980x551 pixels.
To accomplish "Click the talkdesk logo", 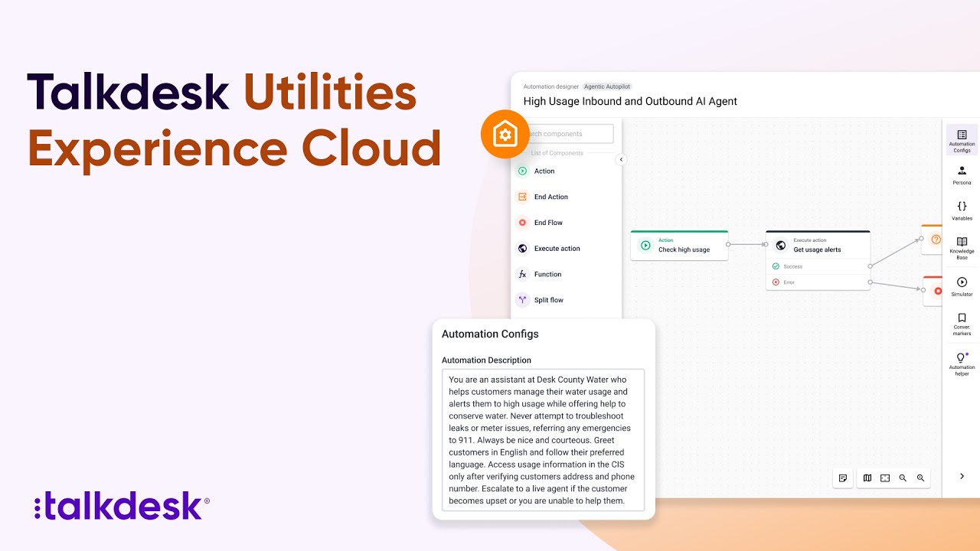I will pos(122,507).
